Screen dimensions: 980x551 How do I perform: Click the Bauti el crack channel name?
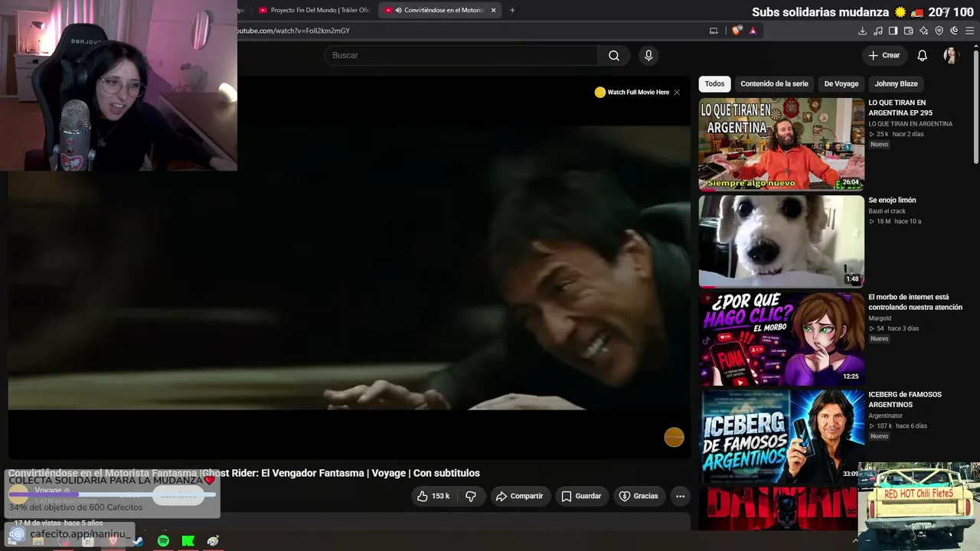[x=887, y=211]
